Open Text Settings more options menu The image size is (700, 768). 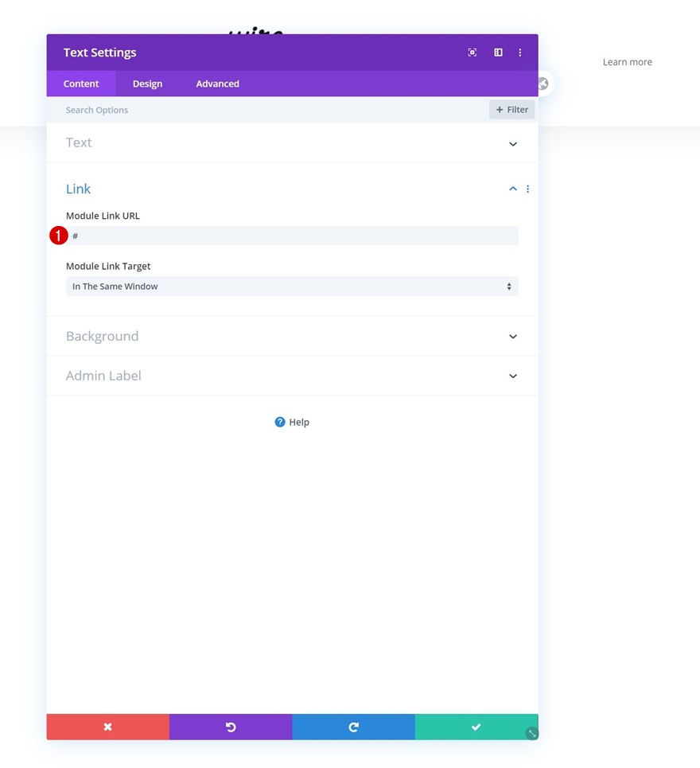point(520,53)
